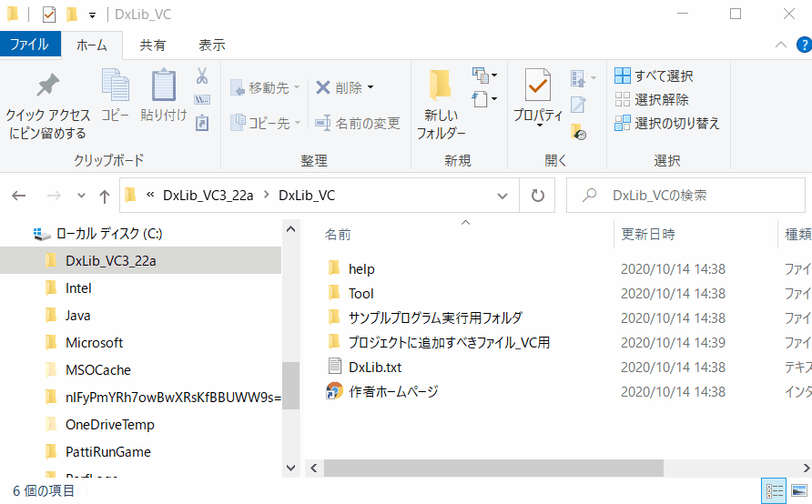The image size is (812, 504).
Task: Select the 作者ホームページ shortcut
Action: tap(393, 392)
